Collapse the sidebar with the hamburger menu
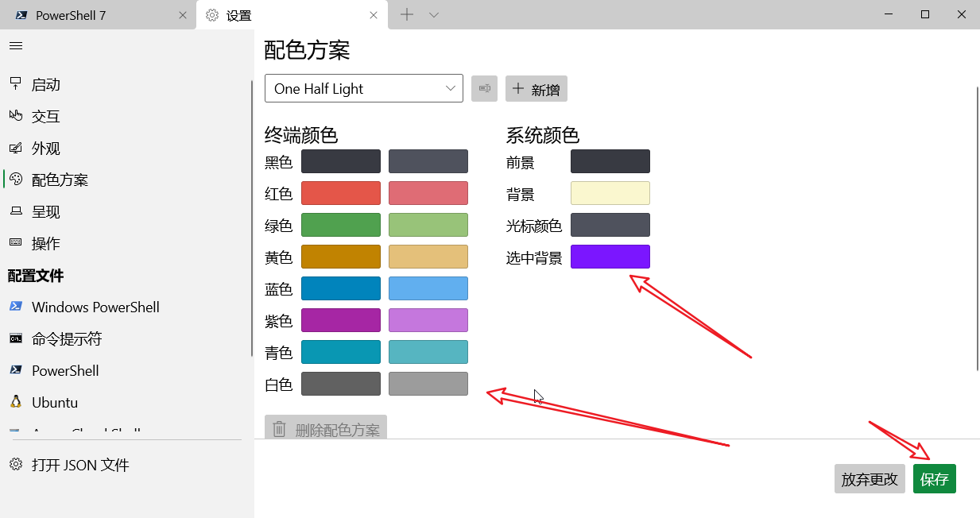The height and width of the screenshot is (518, 980). click(15, 45)
